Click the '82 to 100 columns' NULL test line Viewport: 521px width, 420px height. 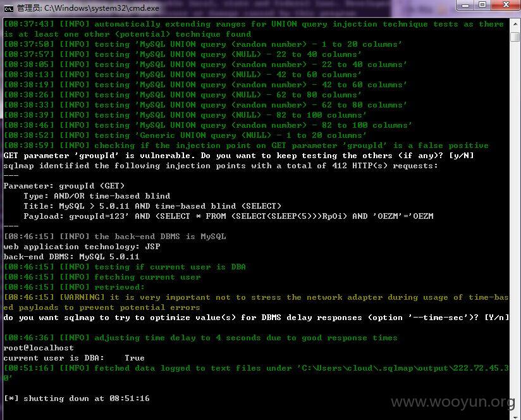(x=185, y=115)
